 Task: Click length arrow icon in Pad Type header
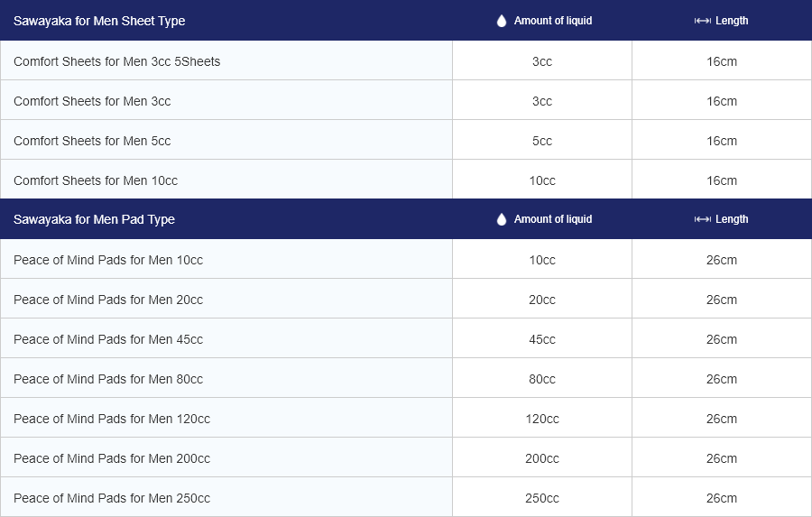[x=702, y=219]
